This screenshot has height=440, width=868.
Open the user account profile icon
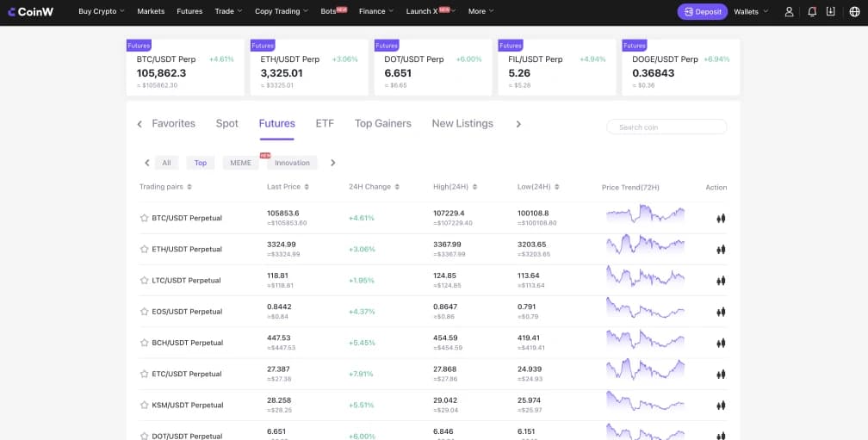[x=790, y=11]
